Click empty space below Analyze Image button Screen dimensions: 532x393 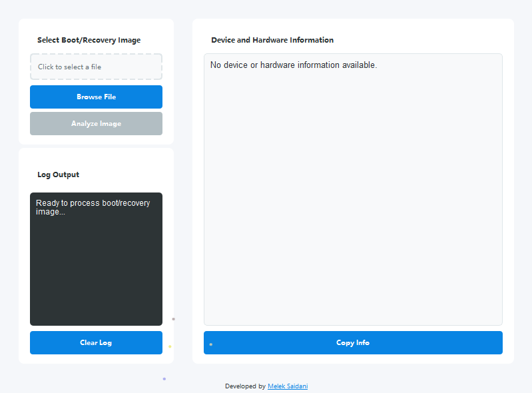pyautogui.click(x=96, y=140)
